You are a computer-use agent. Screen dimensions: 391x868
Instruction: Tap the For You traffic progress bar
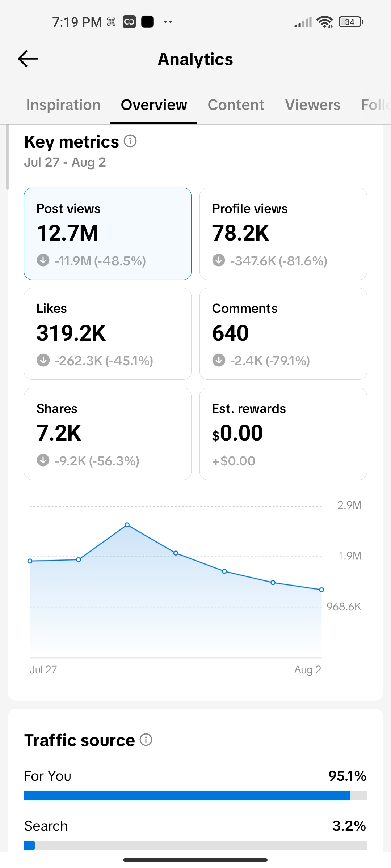coord(195,795)
